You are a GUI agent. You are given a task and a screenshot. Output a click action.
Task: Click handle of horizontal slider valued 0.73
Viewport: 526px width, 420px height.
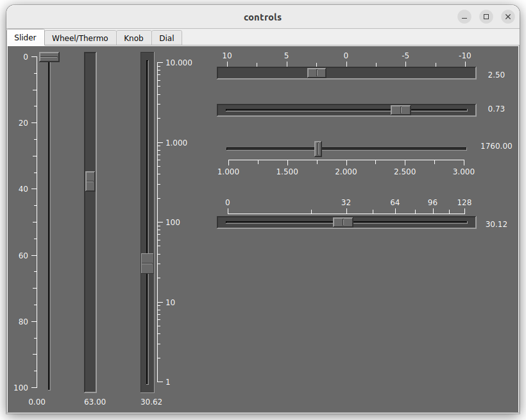click(x=400, y=110)
